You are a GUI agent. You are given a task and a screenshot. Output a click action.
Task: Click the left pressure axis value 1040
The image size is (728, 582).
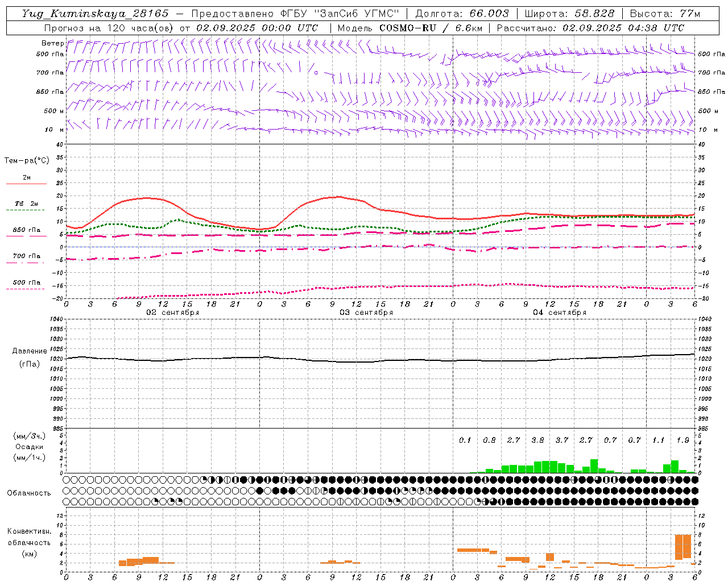pyautogui.click(x=57, y=319)
